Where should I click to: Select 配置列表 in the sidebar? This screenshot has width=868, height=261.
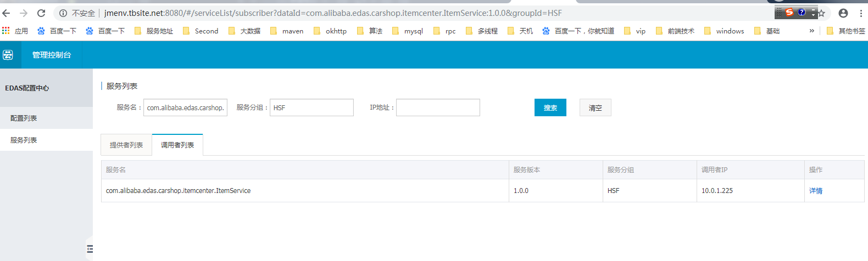coord(46,118)
